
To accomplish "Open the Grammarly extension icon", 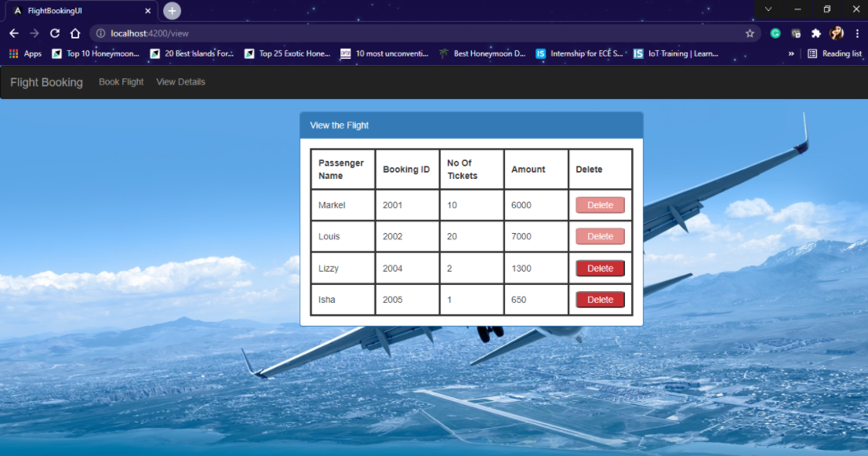I will pyautogui.click(x=775, y=34).
